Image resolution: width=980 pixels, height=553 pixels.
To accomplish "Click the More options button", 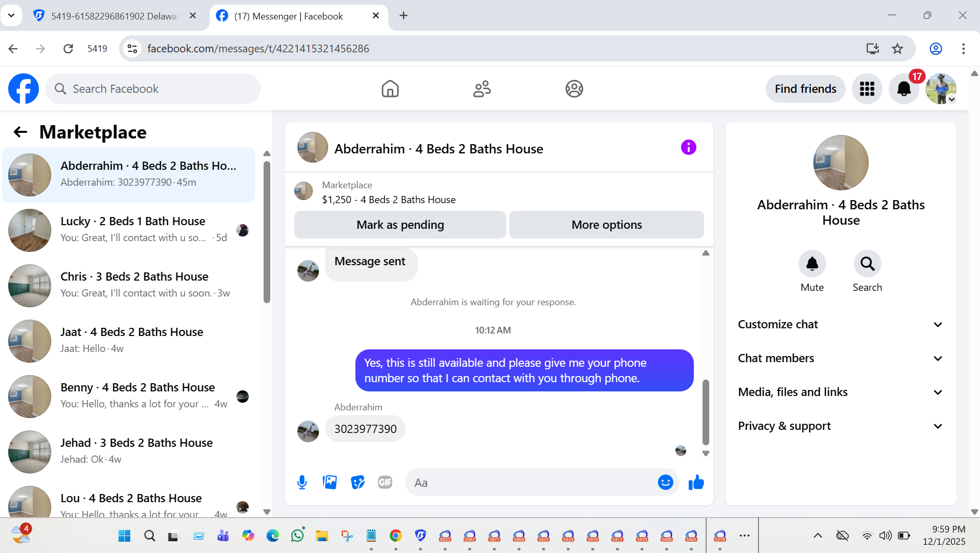I will point(607,225).
